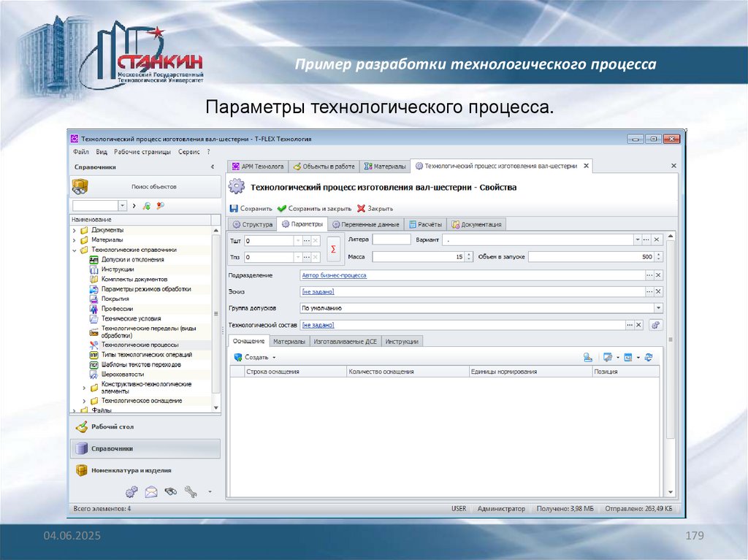Open the mail envelope icon
Screen dimensions: 748x560
point(151,491)
